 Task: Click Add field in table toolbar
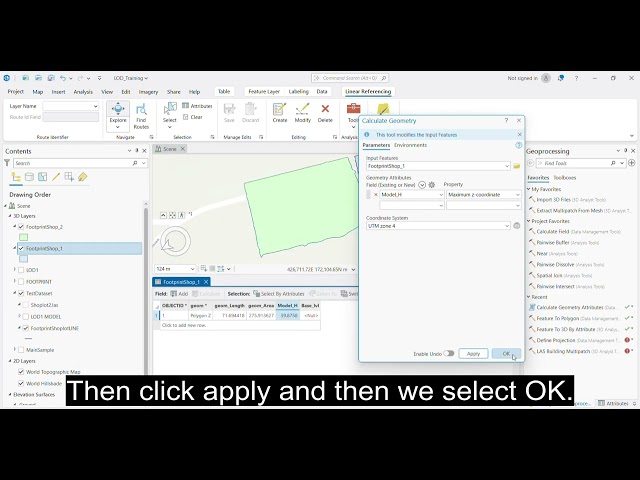point(179,293)
